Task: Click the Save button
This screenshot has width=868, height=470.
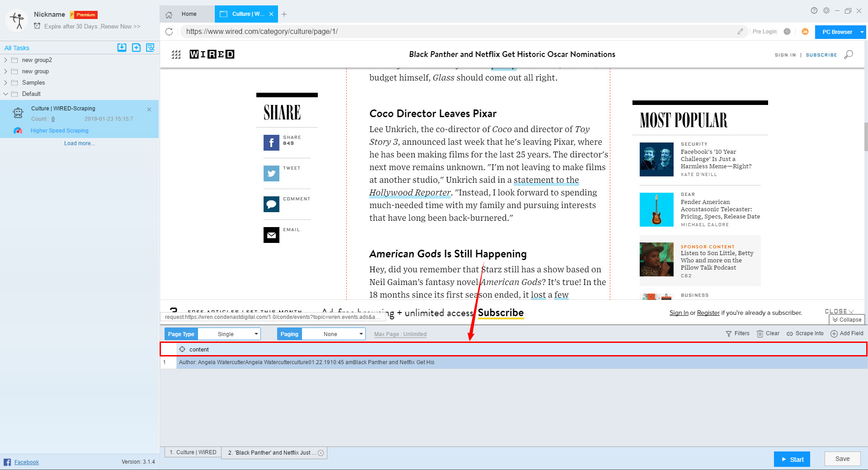Action: click(842, 459)
